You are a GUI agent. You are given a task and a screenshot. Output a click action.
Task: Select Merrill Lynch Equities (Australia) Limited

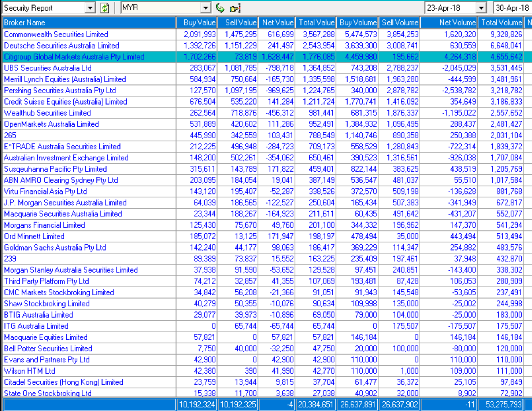point(267,79)
